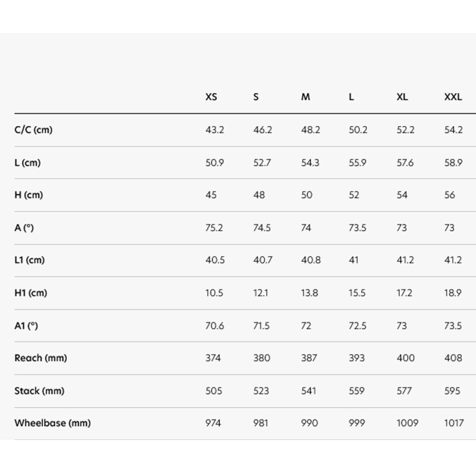476x476 pixels.
Task: Select the XXL column header
Action: tap(453, 97)
